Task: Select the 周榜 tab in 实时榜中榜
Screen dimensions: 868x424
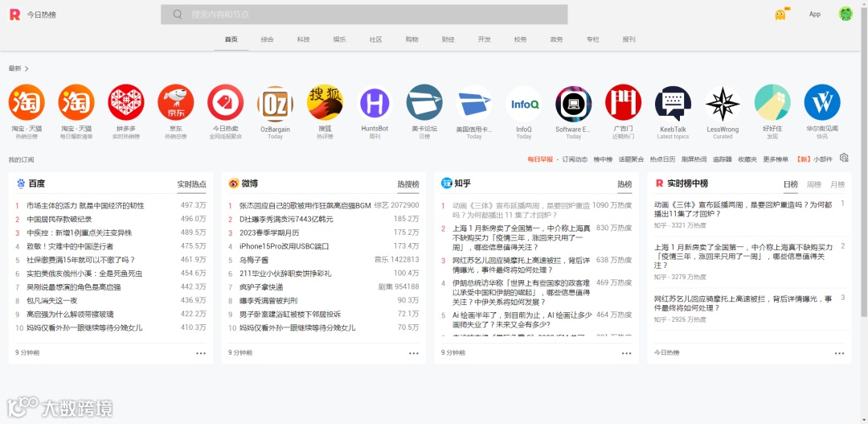Action: coord(813,184)
